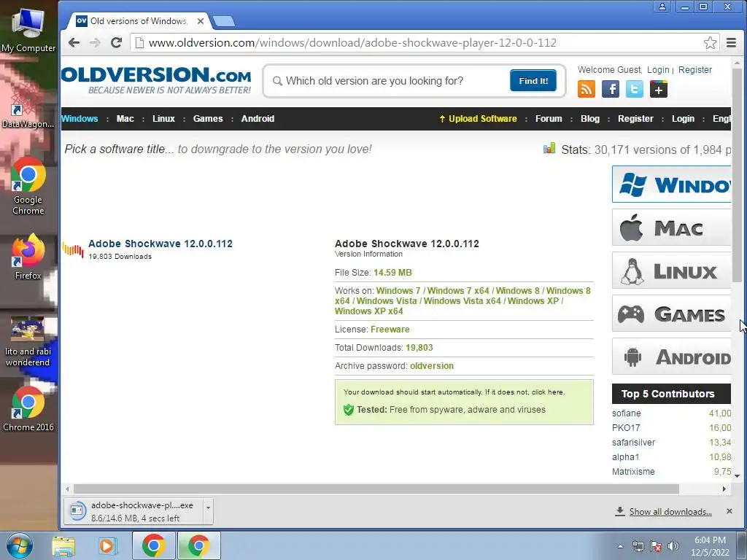Open the Games nav menu item
This screenshot has height=560, width=747.
click(x=208, y=119)
